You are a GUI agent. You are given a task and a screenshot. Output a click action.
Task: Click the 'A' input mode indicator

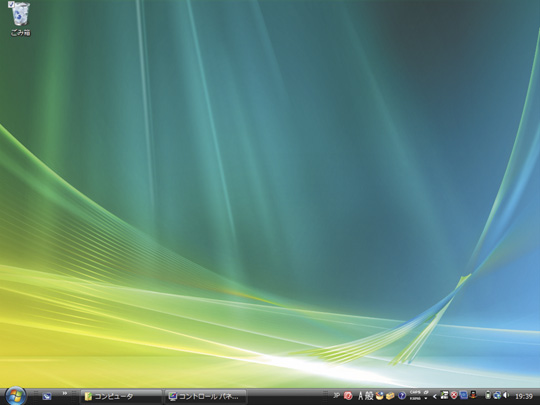[361, 396]
